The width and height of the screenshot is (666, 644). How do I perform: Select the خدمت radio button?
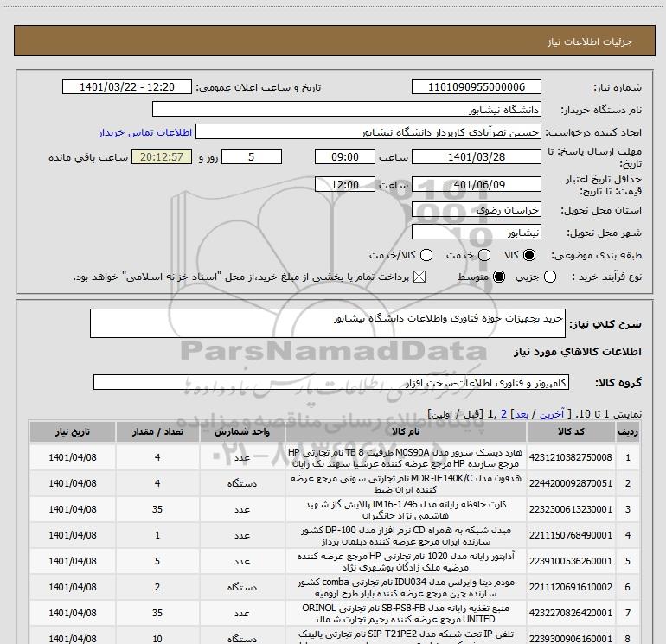pos(484,255)
